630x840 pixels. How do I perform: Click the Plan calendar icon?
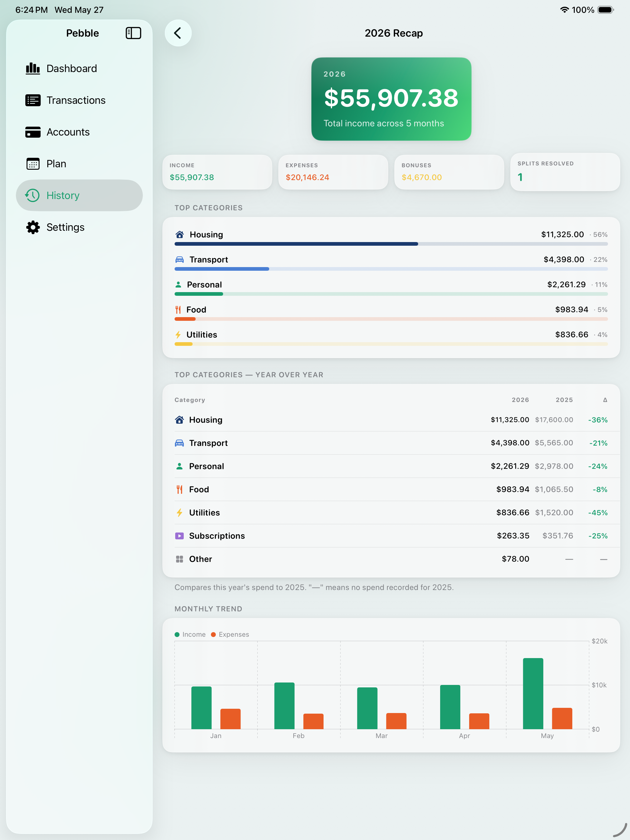tap(33, 164)
